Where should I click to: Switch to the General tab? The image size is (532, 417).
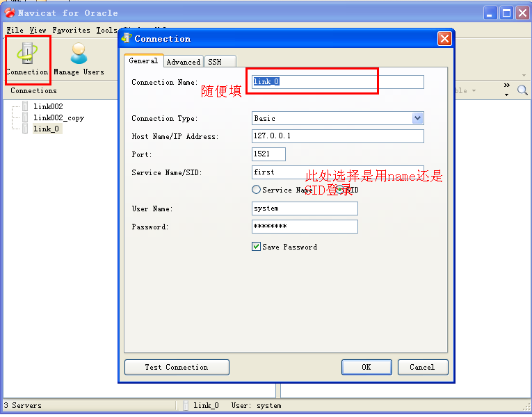coord(143,60)
